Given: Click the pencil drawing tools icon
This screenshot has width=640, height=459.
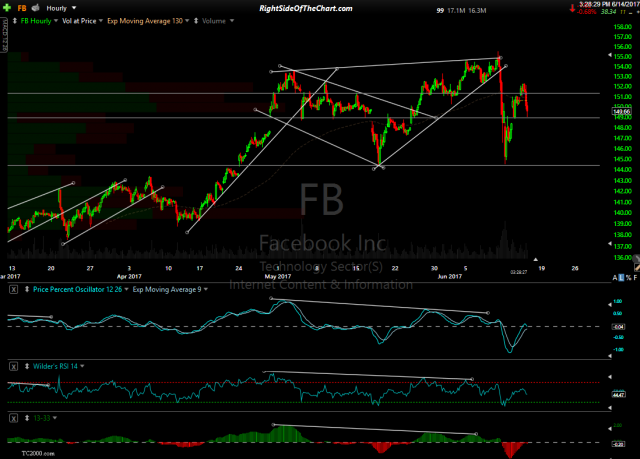Looking at the screenshot, I should 637,267.
